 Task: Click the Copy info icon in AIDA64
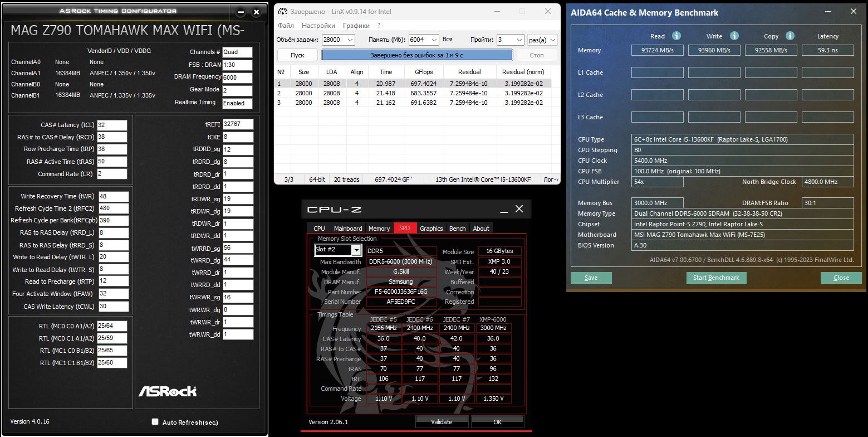(790, 36)
